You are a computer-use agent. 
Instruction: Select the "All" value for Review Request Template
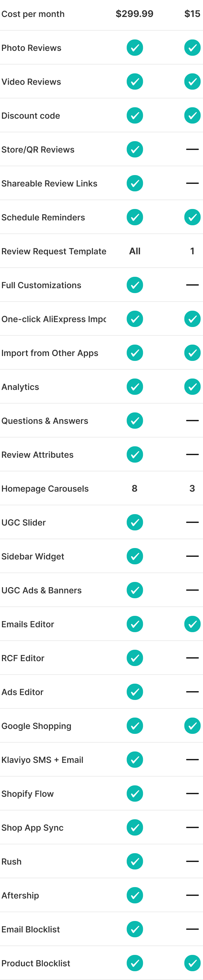click(135, 251)
